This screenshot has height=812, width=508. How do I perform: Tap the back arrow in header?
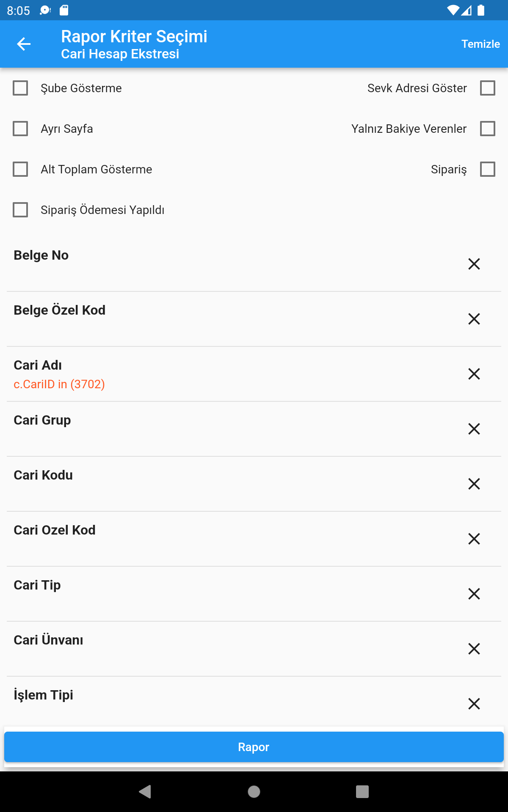pos(24,44)
